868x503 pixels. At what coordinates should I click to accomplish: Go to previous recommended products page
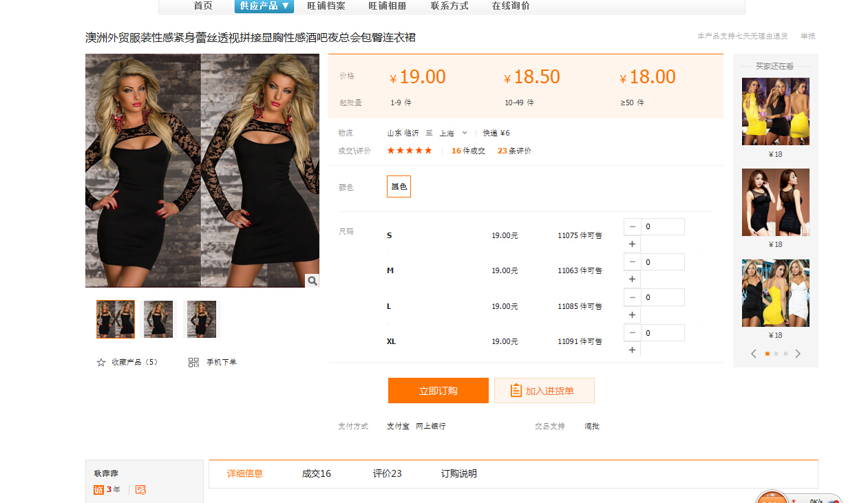754,354
